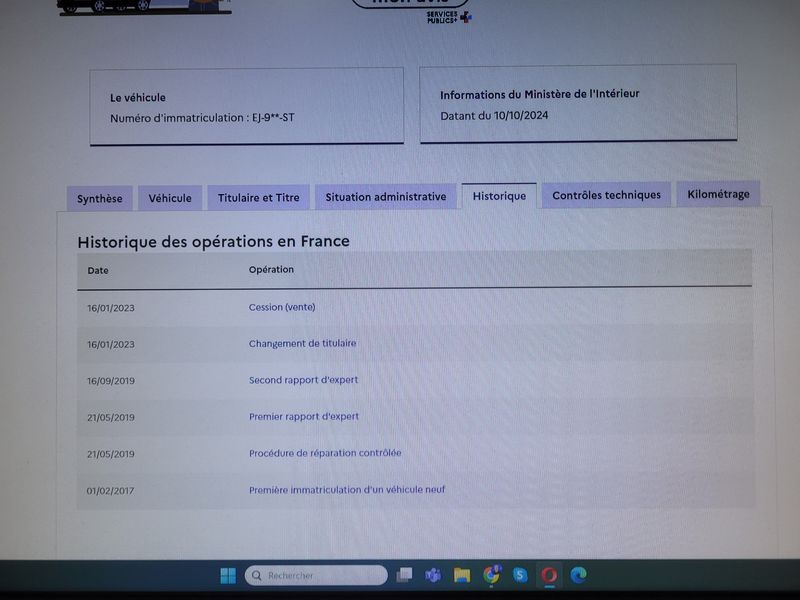
Task: Click the Opération column header
Action: coord(271,269)
